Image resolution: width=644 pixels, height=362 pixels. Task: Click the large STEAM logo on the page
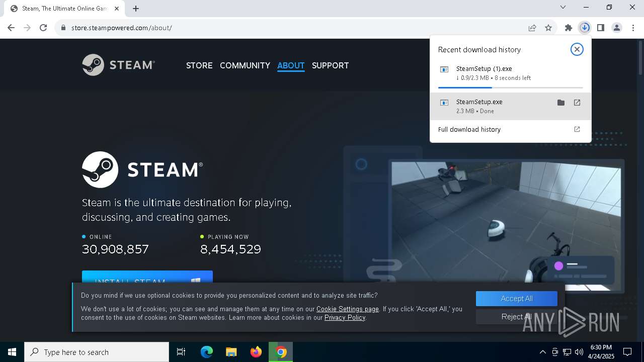142,169
